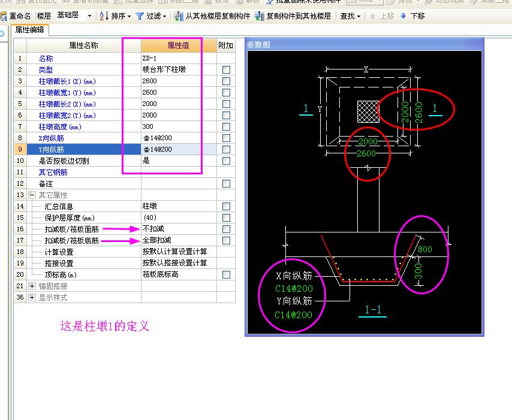Toggle 附加 checkbox for 汇总信息 row
Screen dimensions: 512x420
pos(226,207)
